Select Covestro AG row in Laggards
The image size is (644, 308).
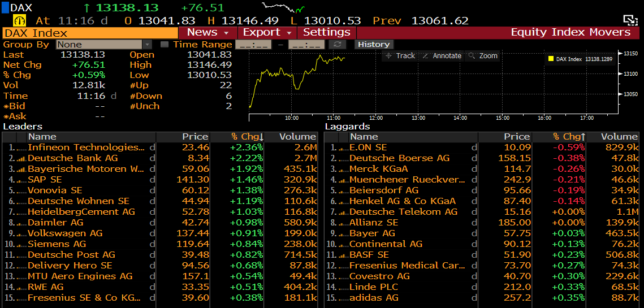pyautogui.click(x=482, y=276)
